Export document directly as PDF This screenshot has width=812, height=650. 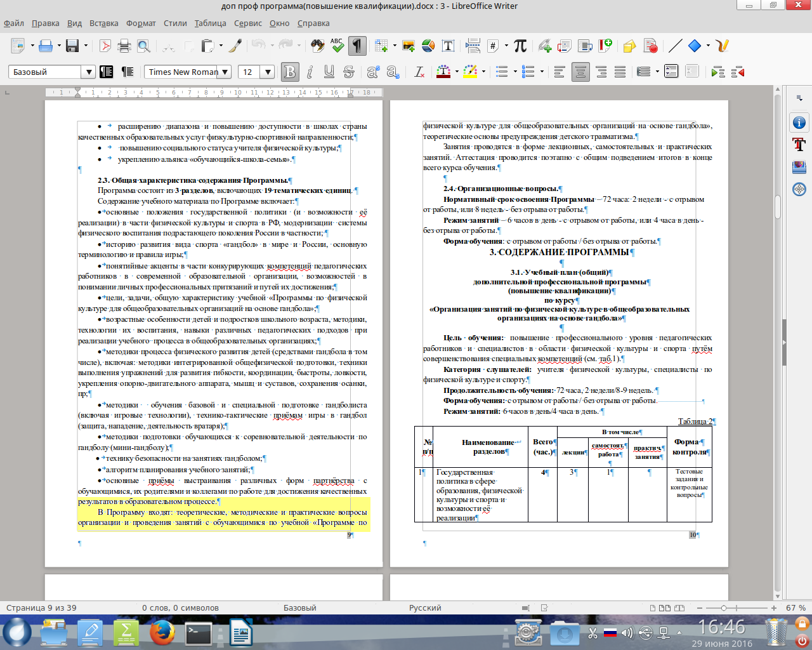[105, 46]
